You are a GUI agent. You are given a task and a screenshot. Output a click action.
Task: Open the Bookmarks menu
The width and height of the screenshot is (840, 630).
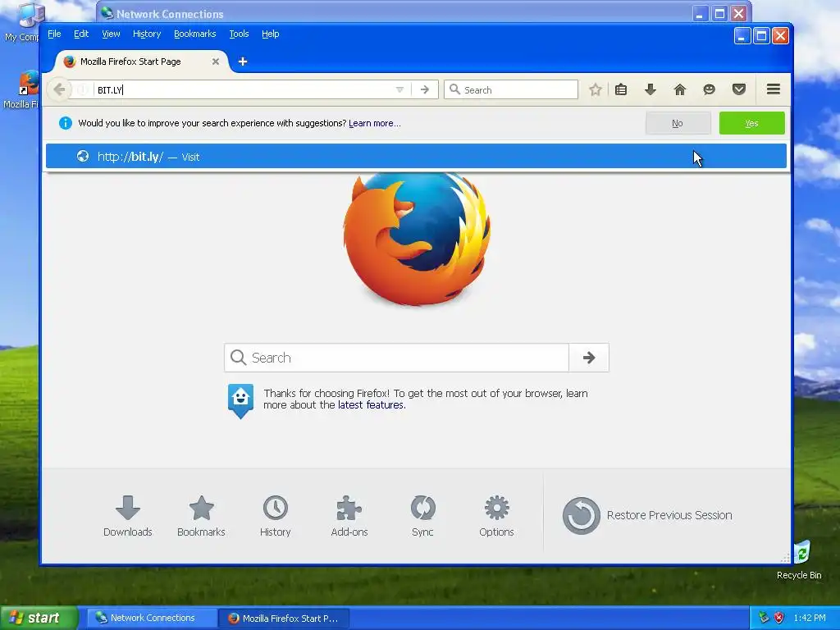195,34
